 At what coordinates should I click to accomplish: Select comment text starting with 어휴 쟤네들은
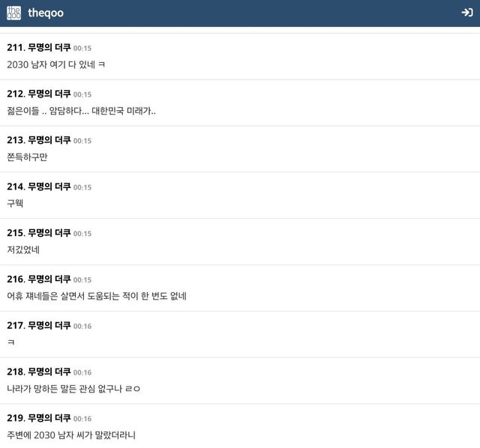click(x=97, y=296)
